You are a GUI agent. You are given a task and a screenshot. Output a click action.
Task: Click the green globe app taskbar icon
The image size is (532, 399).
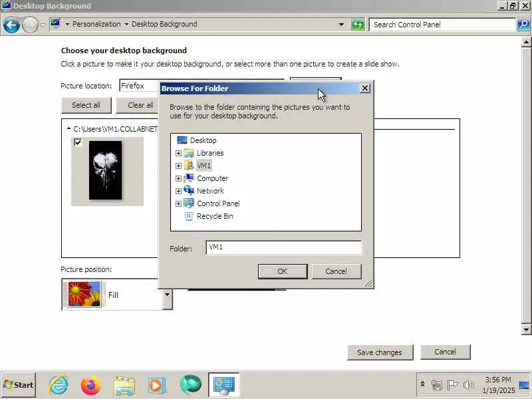click(191, 385)
